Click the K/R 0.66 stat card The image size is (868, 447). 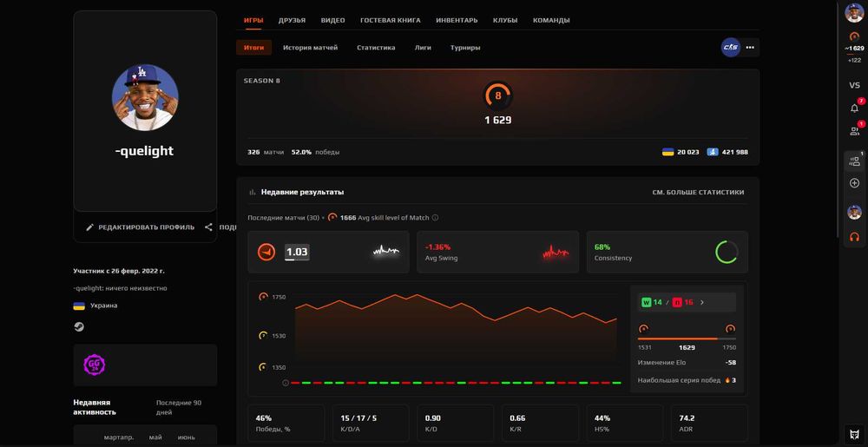(540, 424)
